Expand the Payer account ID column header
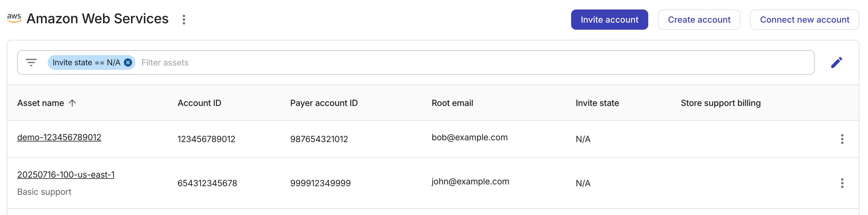 coord(324,103)
